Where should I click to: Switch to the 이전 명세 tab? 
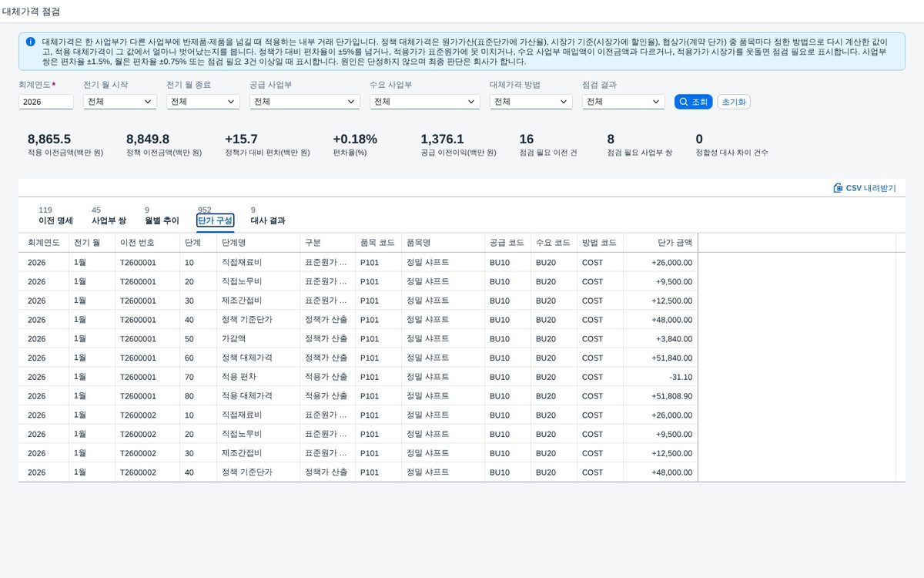[55, 220]
